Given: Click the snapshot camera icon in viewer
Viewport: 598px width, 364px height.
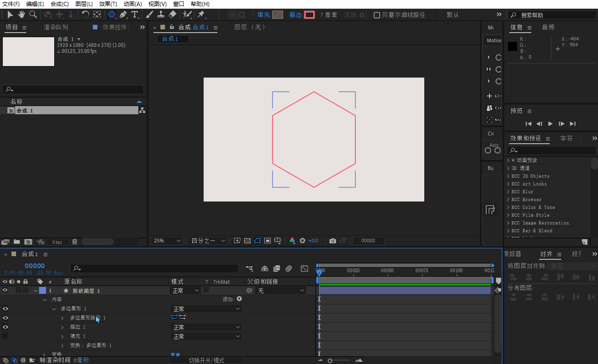Looking at the screenshot, I should pos(333,241).
